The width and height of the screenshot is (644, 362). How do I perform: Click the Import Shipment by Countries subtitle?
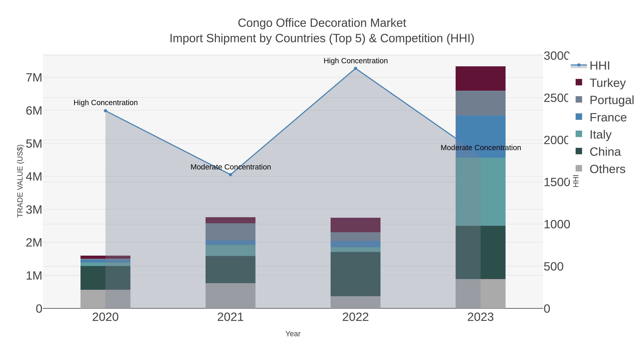pyautogui.click(x=322, y=38)
